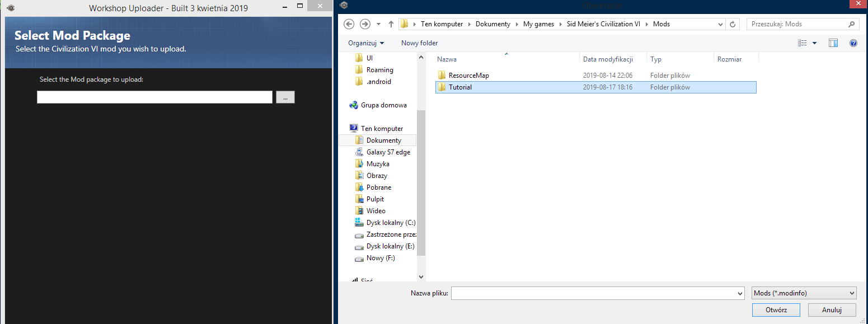Select 'Pobrane' in navigation pane
868x324 pixels.
[x=379, y=187]
